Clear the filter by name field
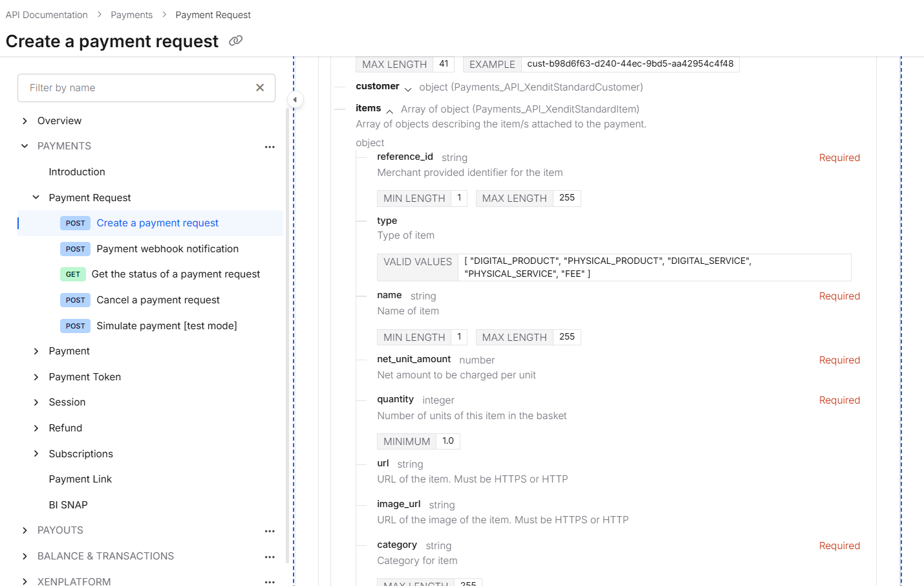This screenshot has width=924, height=586. pos(260,88)
